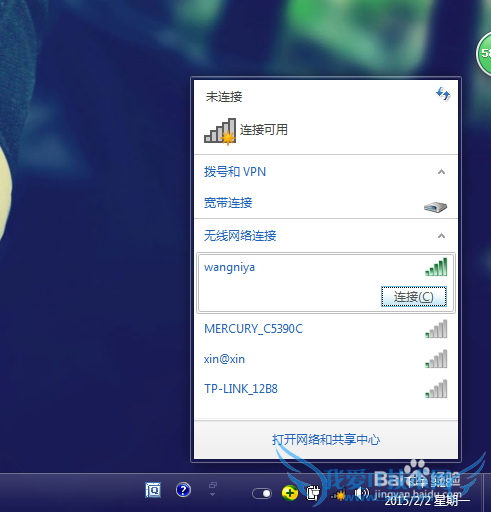Click the 拨号和 VPN heading

(x=235, y=172)
